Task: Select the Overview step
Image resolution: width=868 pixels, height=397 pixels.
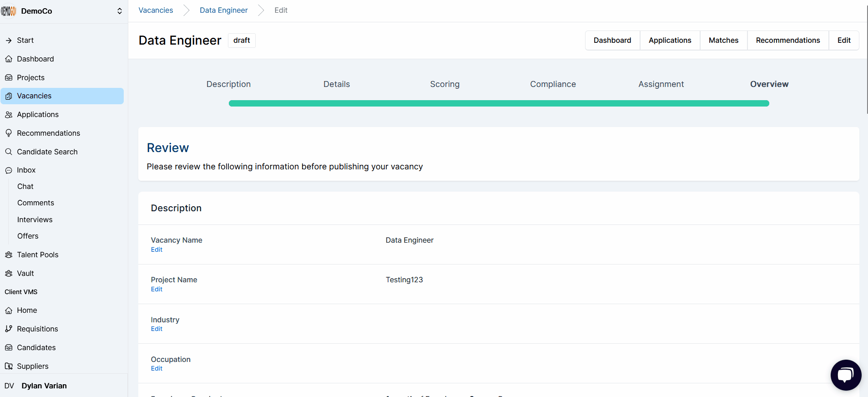Action: coord(769,84)
